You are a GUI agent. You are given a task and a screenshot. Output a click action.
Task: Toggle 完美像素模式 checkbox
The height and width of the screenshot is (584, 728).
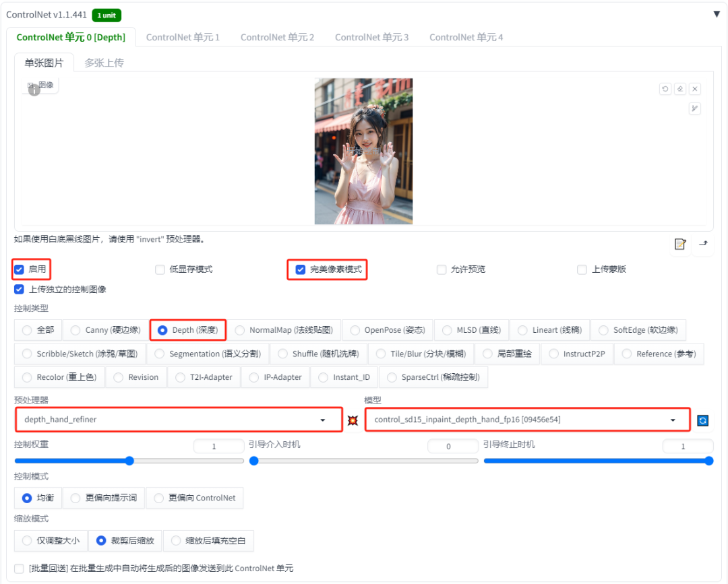pyautogui.click(x=301, y=269)
